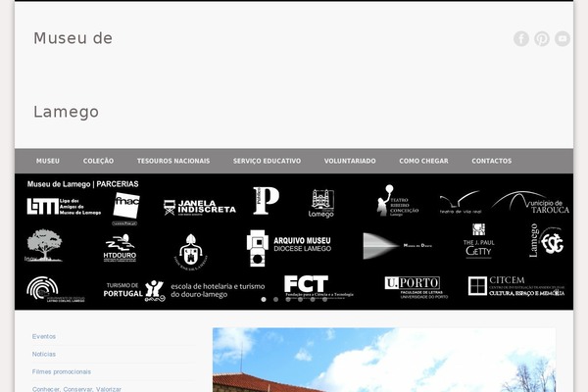Click the CITCEM research centre logo

[516, 286]
